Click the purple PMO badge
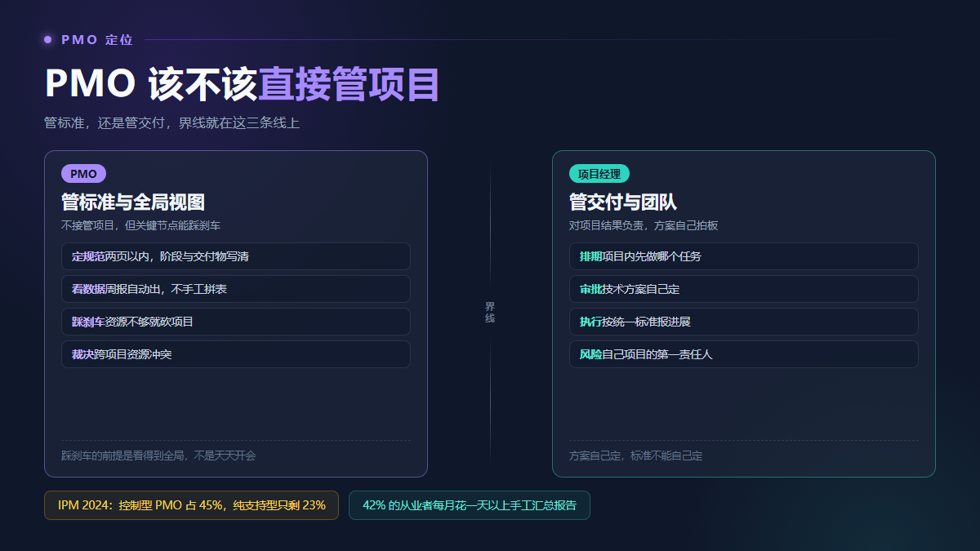980x551 pixels. click(83, 174)
